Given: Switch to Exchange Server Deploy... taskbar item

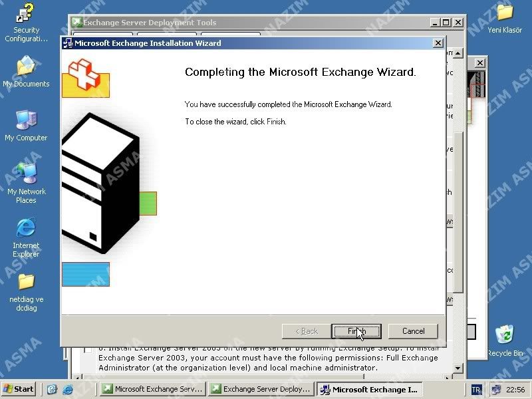Looking at the screenshot, I should (x=261, y=389).
